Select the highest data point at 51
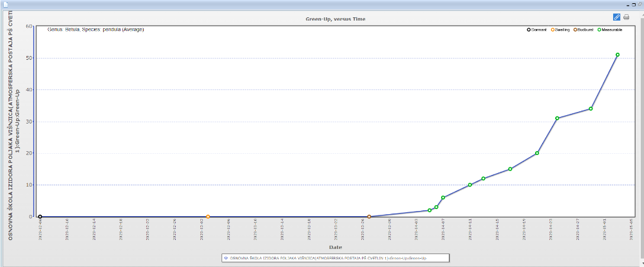Screen dimensions: 644x267 coord(618,55)
